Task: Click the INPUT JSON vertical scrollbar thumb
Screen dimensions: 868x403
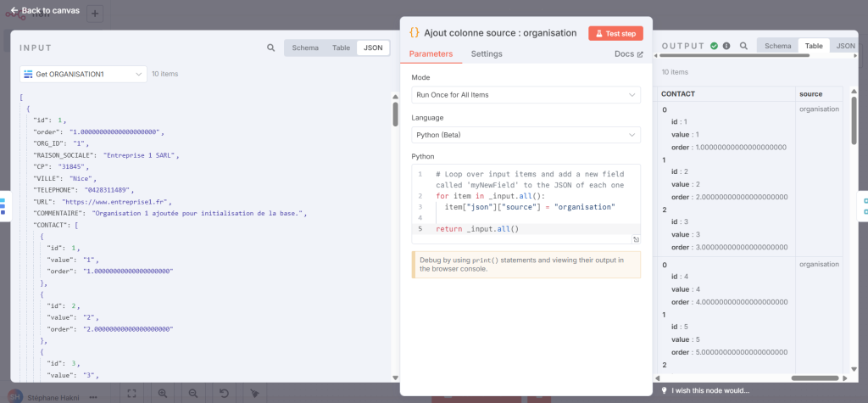Action: (395, 114)
